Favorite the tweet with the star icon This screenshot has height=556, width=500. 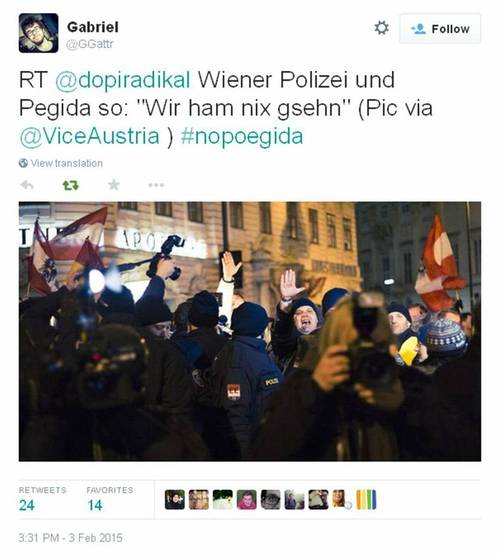pyautogui.click(x=114, y=185)
